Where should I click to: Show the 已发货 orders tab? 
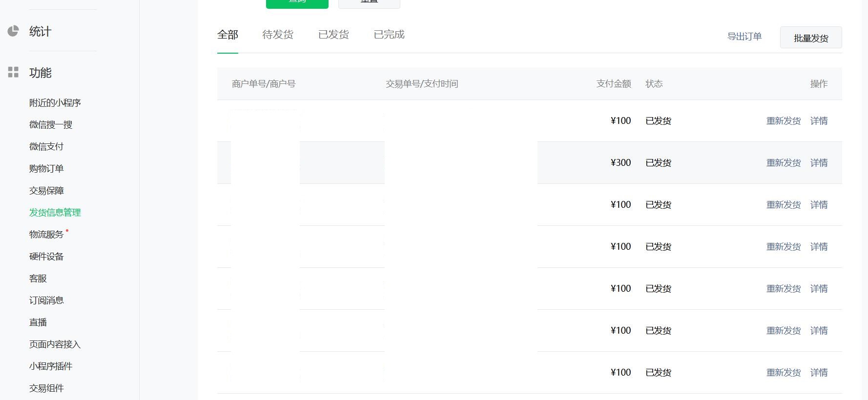333,35
